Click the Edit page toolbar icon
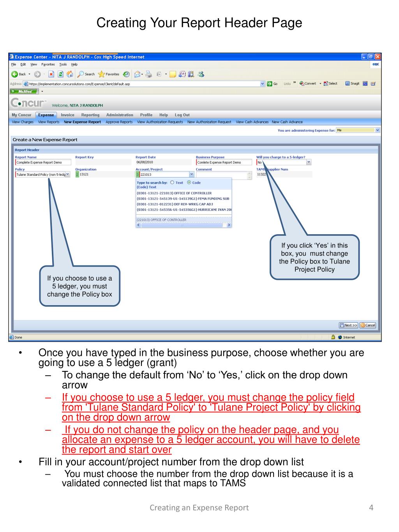 [159, 74]
